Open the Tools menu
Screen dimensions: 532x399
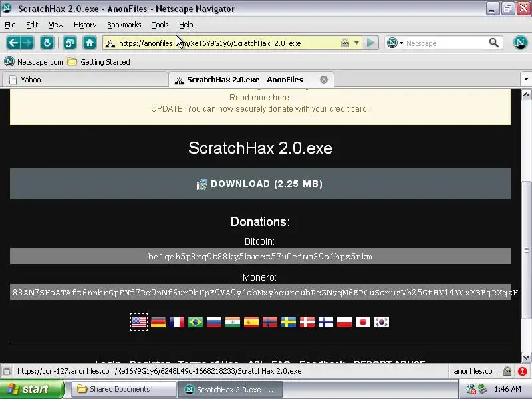[x=160, y=25]
